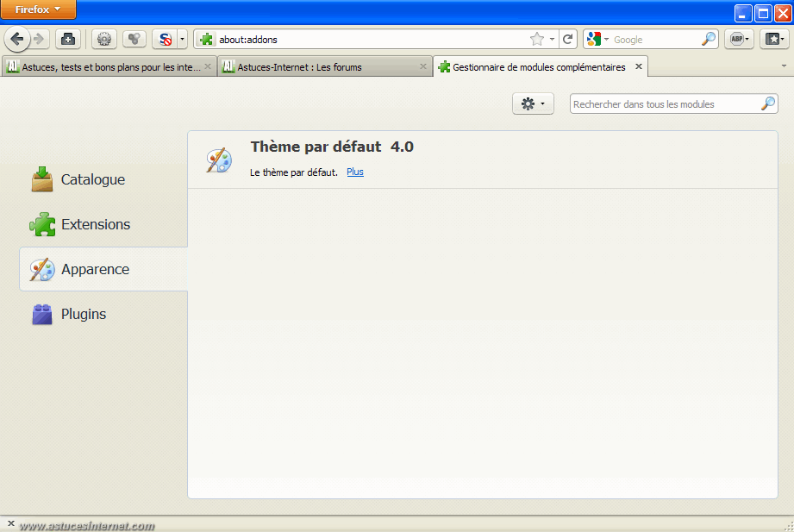Click the toolbar icon right of the gear
This screenshot has width=794, height=532.
pos(134,39)
